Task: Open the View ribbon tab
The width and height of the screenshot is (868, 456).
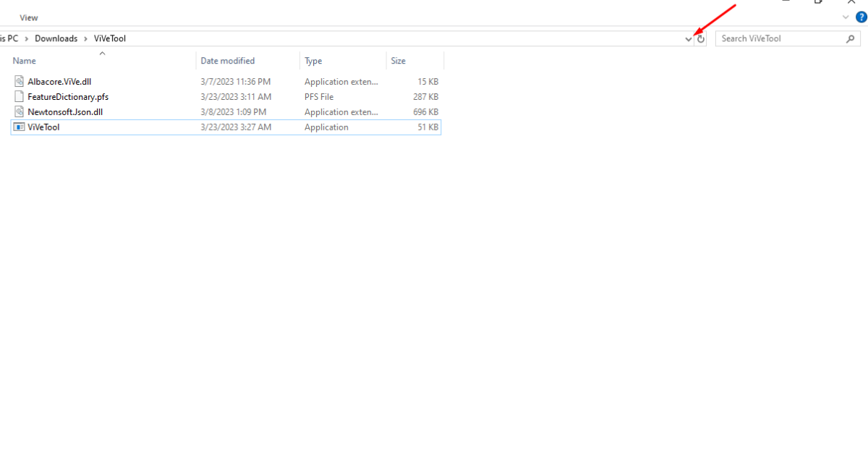Action: click(x=29, y=17)
